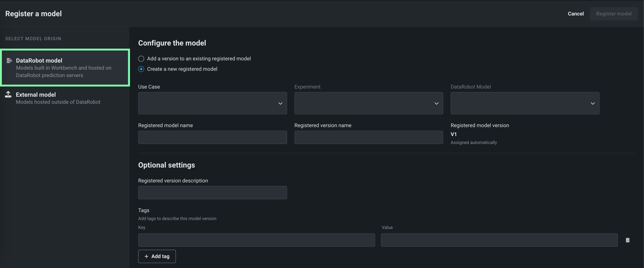Open the DataRobot Model dropdown
The height and width of the screenshot is (268, 644).
524,103
